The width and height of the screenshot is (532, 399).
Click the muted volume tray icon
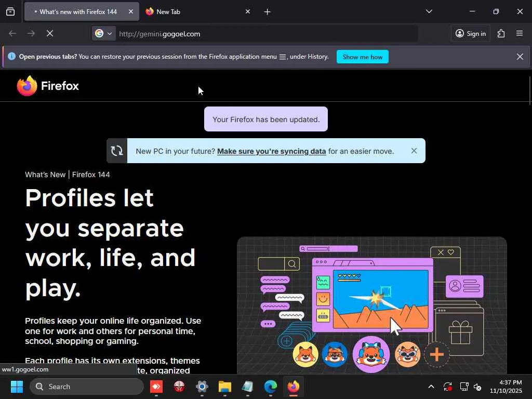click(477, 387)
